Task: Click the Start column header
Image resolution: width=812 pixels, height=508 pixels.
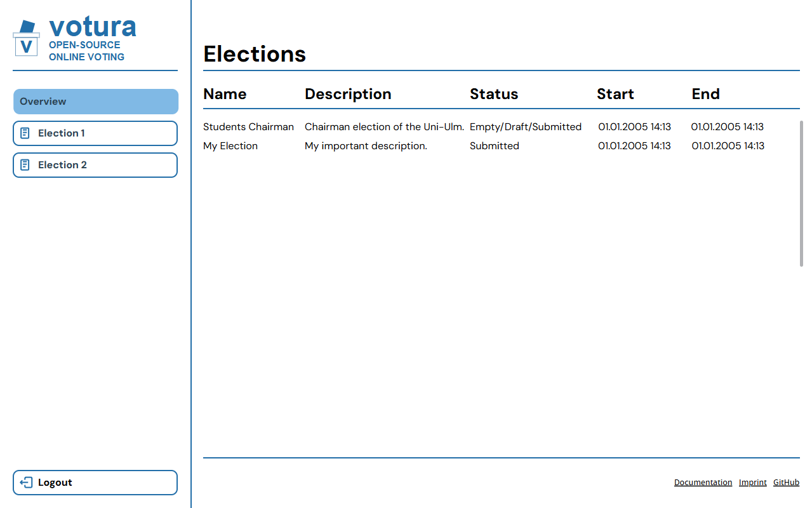Action: click(615, 94)
